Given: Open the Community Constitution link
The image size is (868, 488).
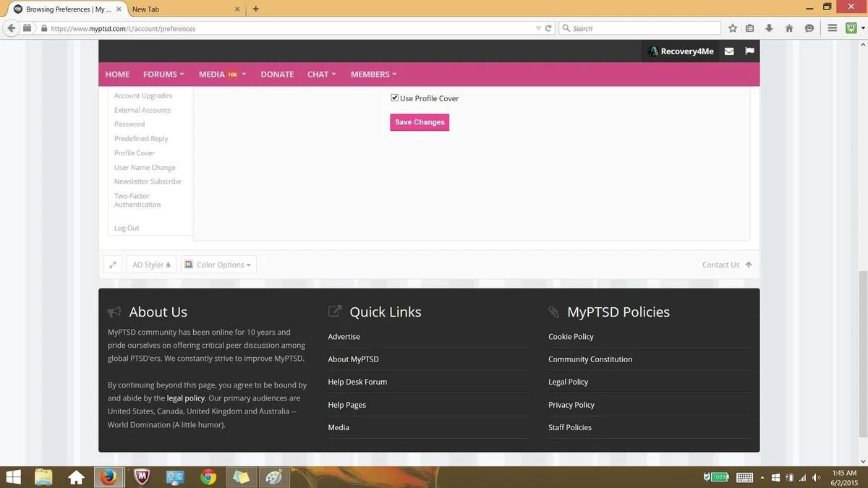Looking at the screenshot, I should coord(590,359).
